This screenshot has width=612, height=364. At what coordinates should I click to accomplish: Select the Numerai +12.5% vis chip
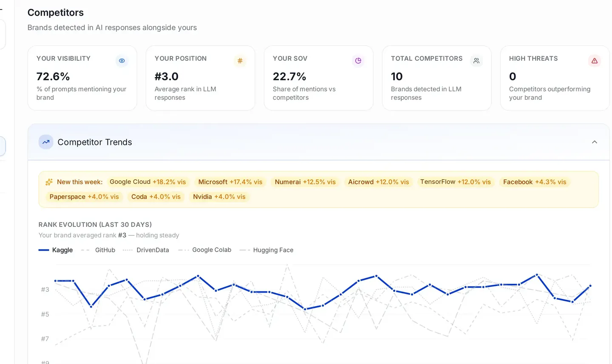point(305,182)
